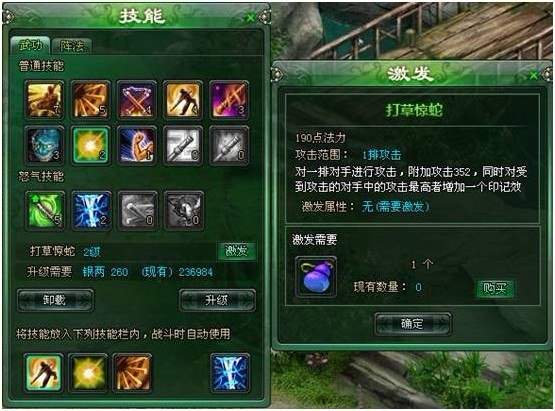Click the 购买 purchase button
The image size is (555, 411).
pyautogui.click(x=495, y=289)
